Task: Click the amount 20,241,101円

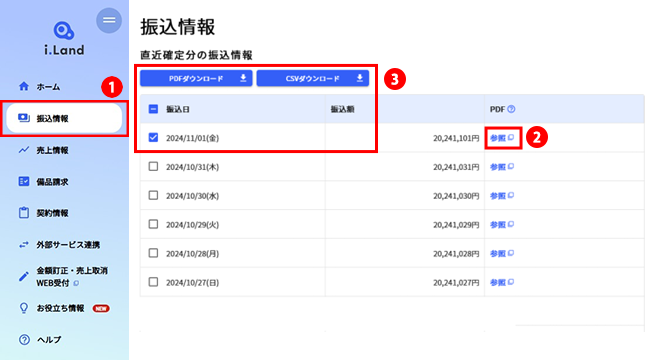Action: pyautogui.click(x=456, y=138)
